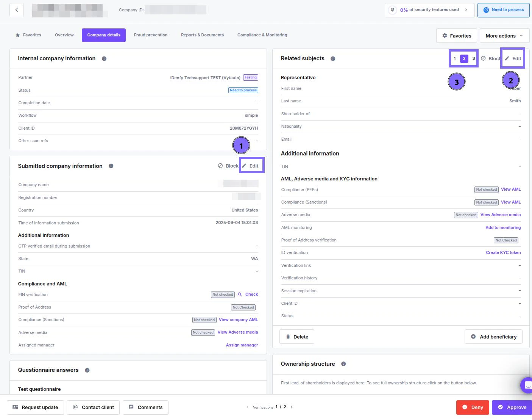The image size is (532, 420).
Task: Open View Adverse media for company
Action: 238,332
